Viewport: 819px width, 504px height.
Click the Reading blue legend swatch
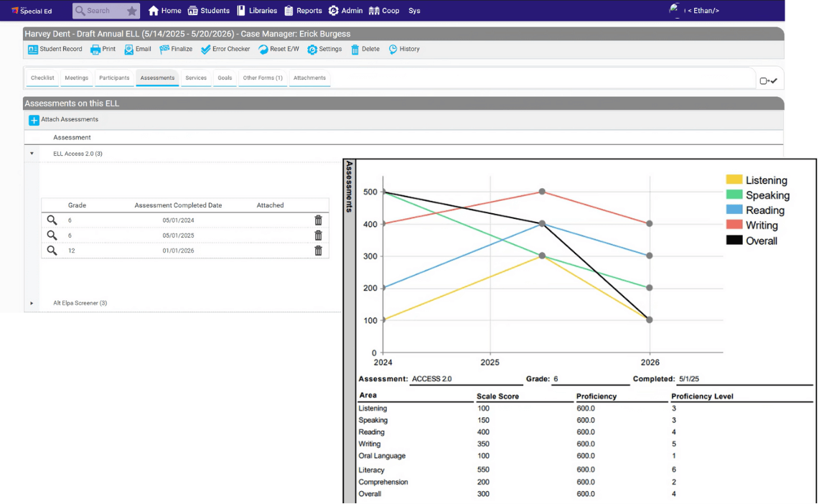click(734, 210)
